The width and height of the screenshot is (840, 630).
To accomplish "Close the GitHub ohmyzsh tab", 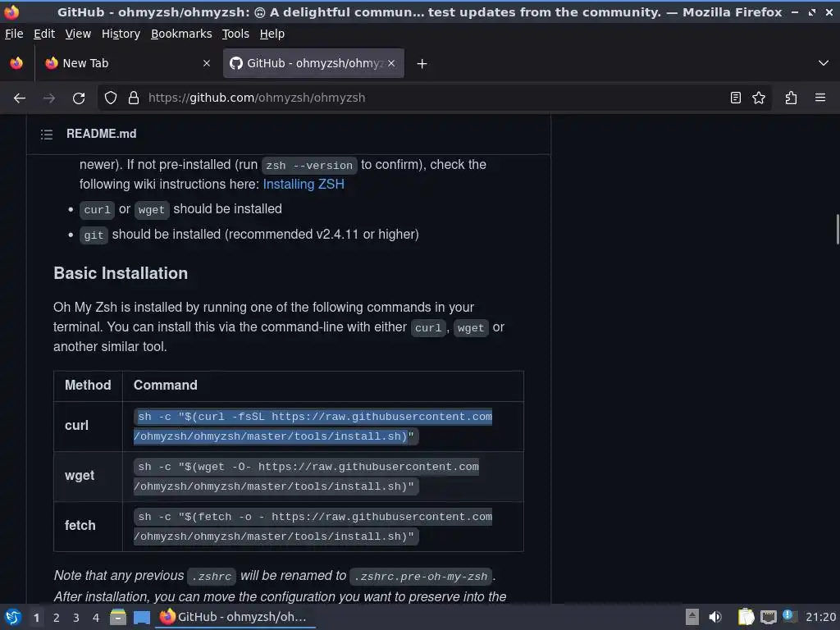I will 391,63.
